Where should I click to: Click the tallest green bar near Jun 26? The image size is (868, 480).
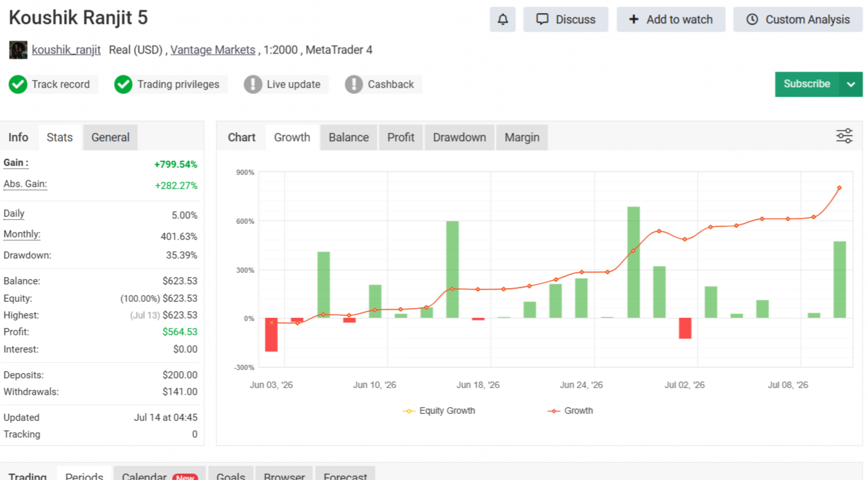(x=633, y=262)
